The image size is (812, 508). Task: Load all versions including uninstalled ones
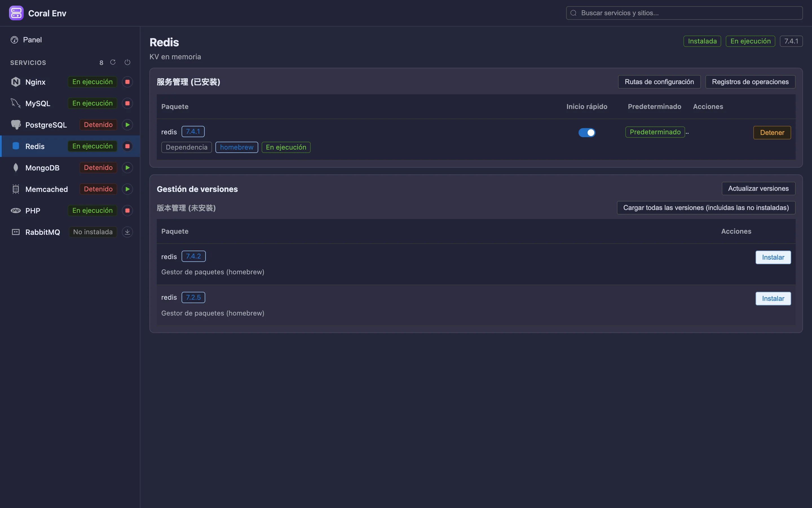706,208
